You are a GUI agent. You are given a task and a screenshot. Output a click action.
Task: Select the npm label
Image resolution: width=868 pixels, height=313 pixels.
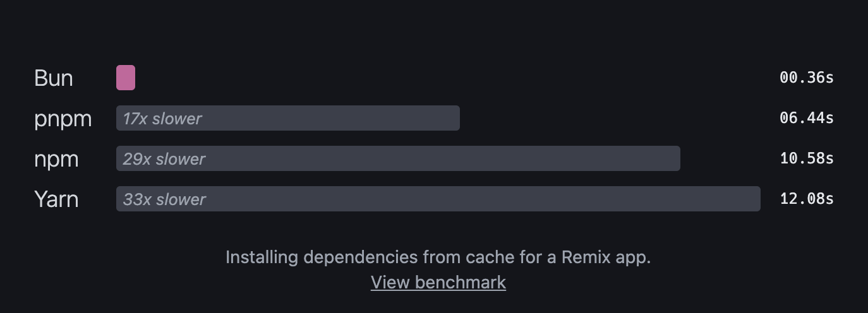[56, 160]
